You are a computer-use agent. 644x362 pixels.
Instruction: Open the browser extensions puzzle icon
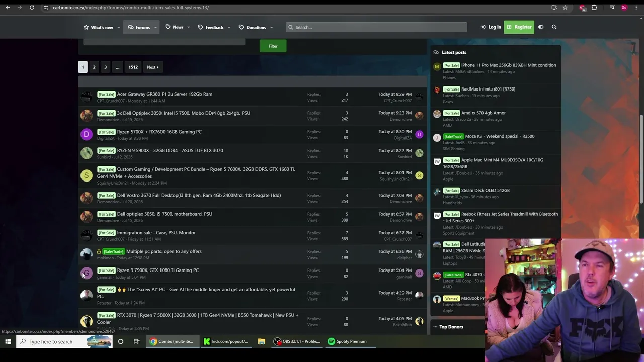click(594, 8)
